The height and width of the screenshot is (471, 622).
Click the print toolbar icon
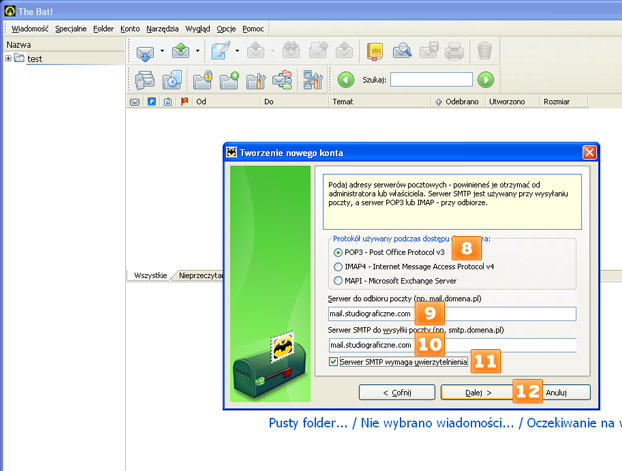tap(454, 51)
